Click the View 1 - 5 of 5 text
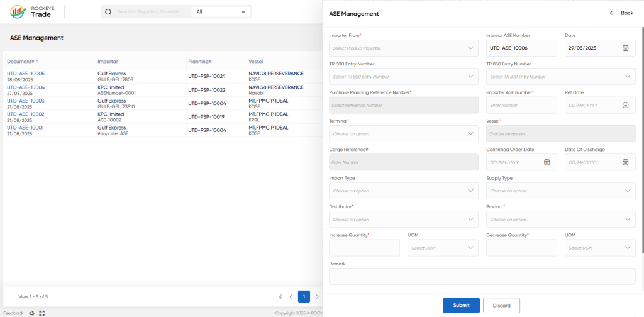The image size is (644, 317). (x=33, y=296)
